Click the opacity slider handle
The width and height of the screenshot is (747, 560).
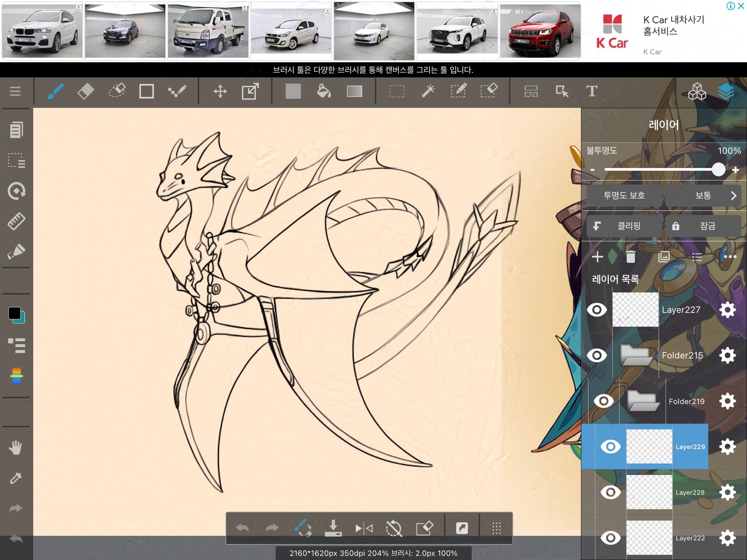pos(718,170)
